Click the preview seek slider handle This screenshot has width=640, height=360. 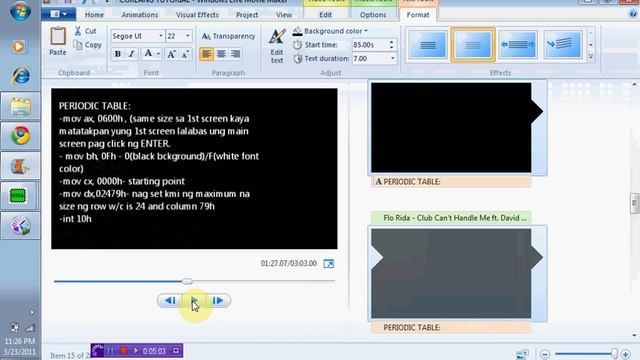coord(187,281)
